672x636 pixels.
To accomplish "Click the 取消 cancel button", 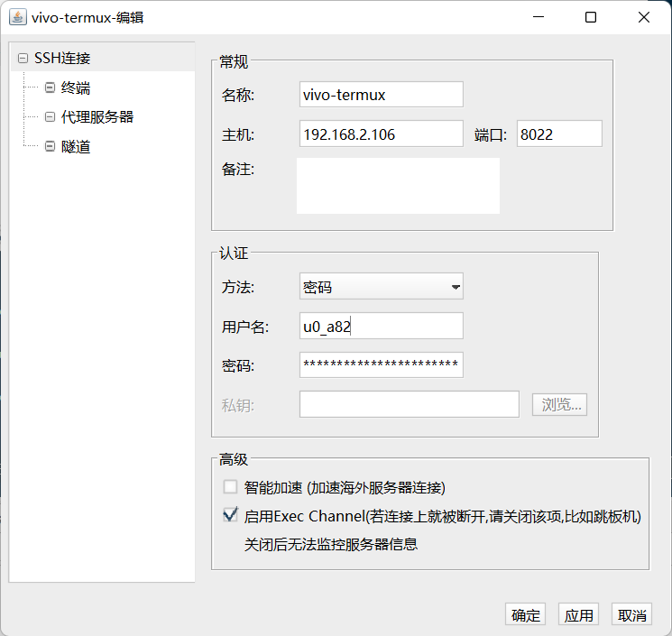I will tap(631, 615).
